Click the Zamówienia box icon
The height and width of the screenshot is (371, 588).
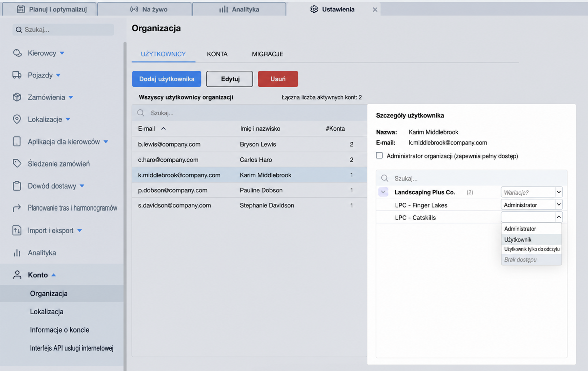tap(17, 97)
